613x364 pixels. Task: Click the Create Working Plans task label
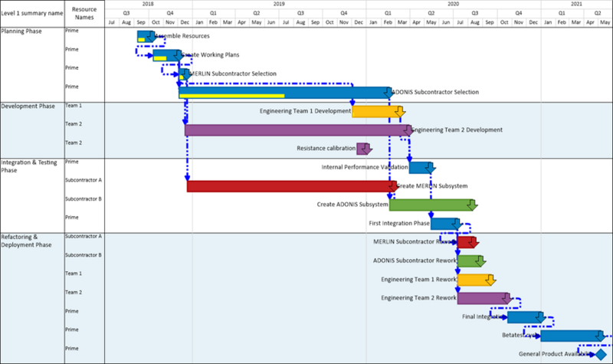click(x=210, y=54)
